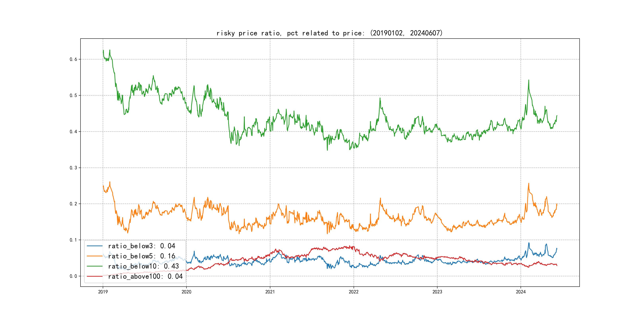Click the 2020 x-axis tick label
This screenshot has height=322, width=644.
click(186, 292)
